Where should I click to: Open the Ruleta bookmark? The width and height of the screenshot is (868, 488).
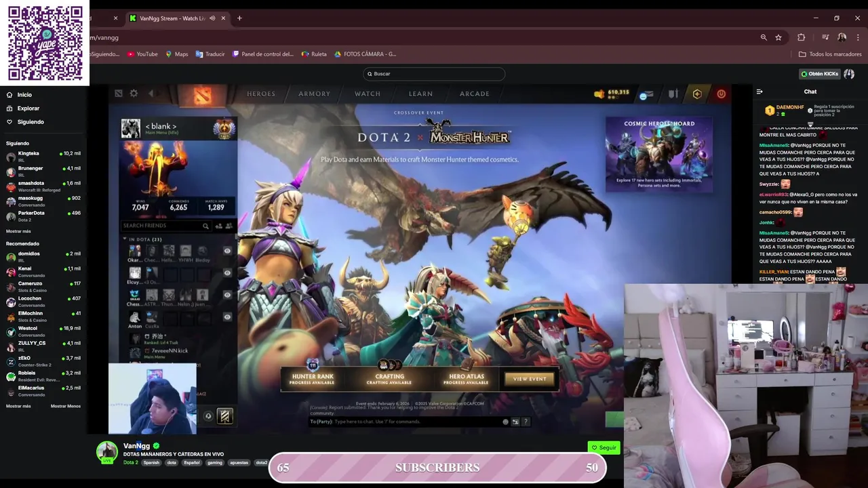[314, 54]
